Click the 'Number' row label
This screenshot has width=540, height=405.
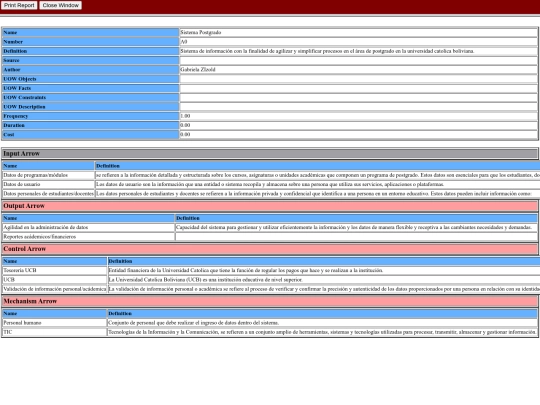[13, 42]
